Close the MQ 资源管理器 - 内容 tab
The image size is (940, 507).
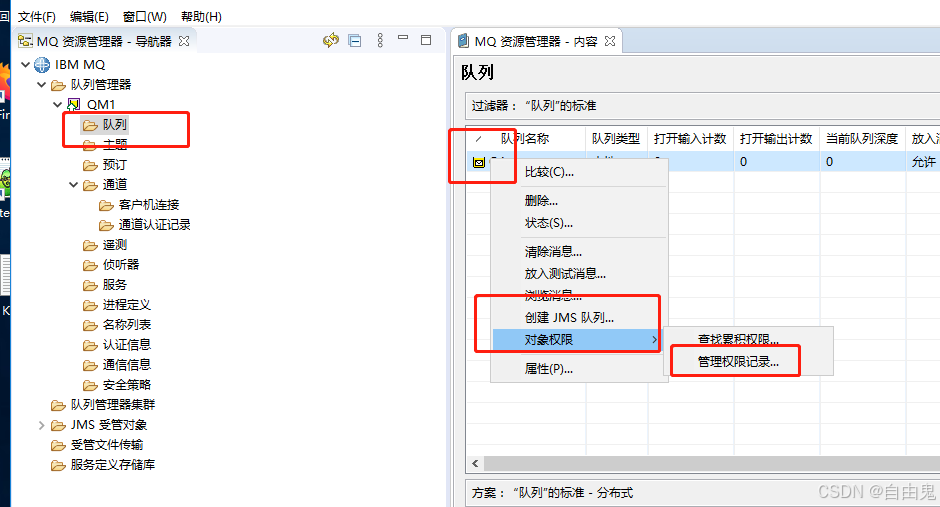point(610,41)
